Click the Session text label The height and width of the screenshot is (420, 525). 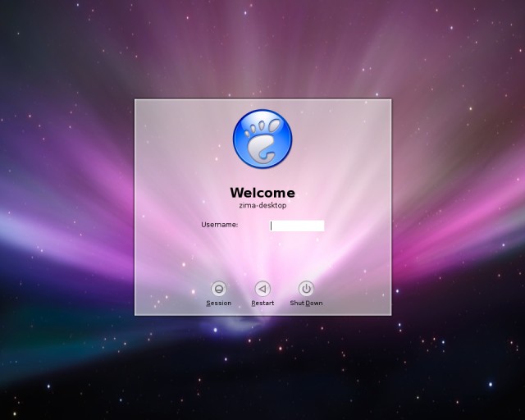[x=219, y=304]
